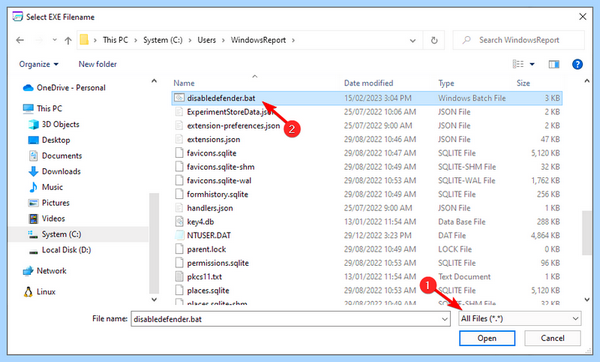Open the File name dropdown arrow

click(x=444, y=319)
